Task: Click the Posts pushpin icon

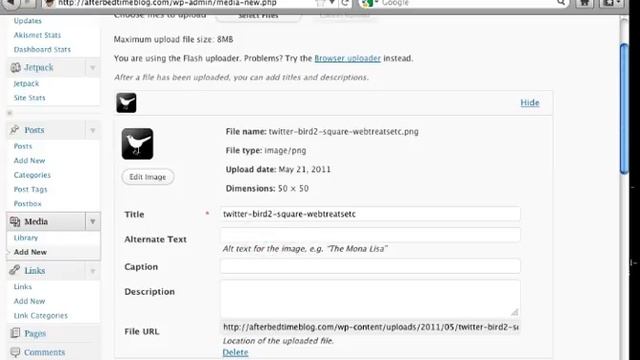Action: 15,130
